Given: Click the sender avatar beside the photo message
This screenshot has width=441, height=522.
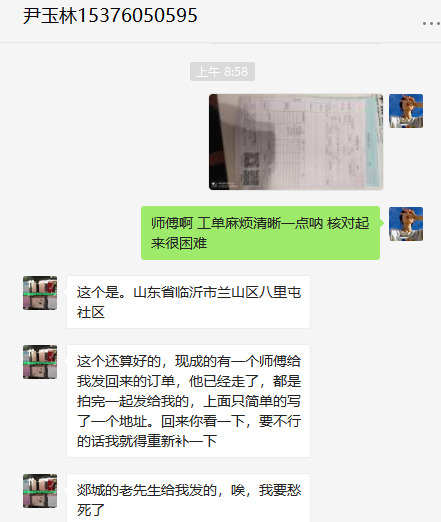Looking at the screenshot, I should (406, 111).
